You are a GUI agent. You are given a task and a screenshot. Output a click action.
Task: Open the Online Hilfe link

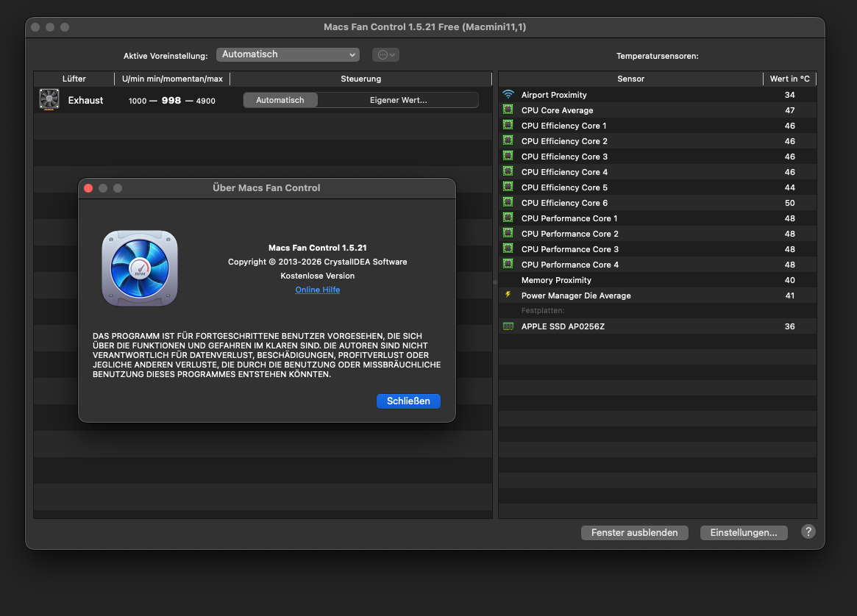tap(318, 290)
